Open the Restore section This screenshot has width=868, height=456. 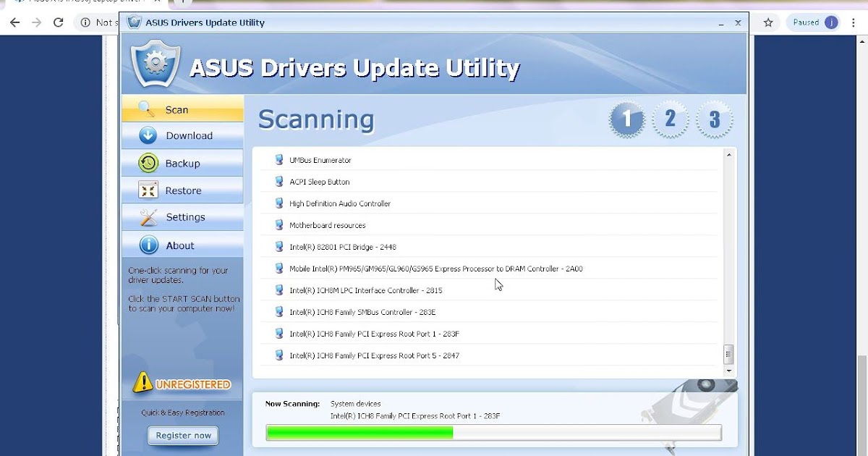click(x=182, y=190)
